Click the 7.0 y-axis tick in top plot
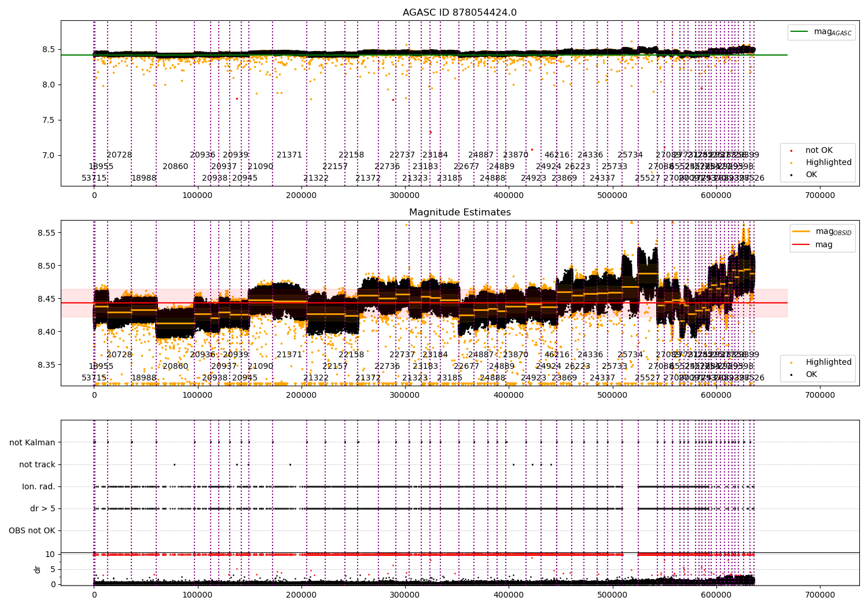This screenshot has width=868, height=608. tap(48, 156)
